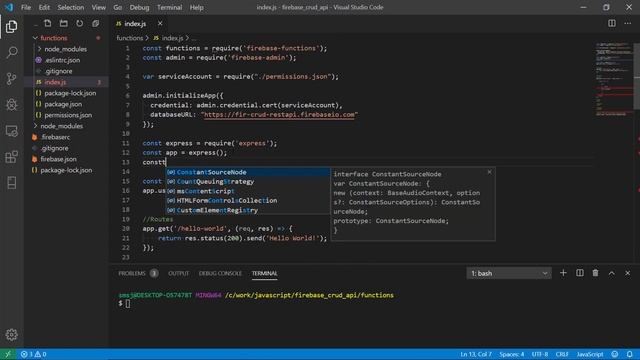
Task: Open .firebaserc file
Action: [x=55, y=137]
